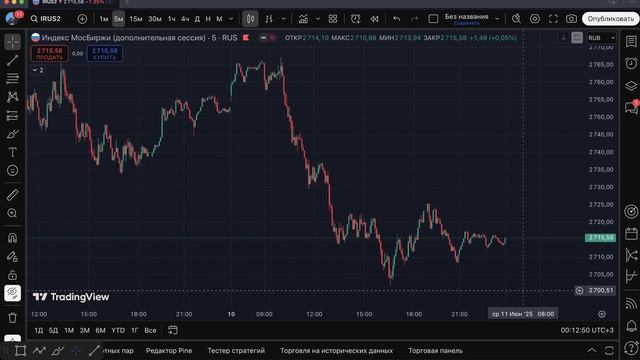
Task: Click blue КУПИТЬ buy button
Action: [x=105, y=53]
